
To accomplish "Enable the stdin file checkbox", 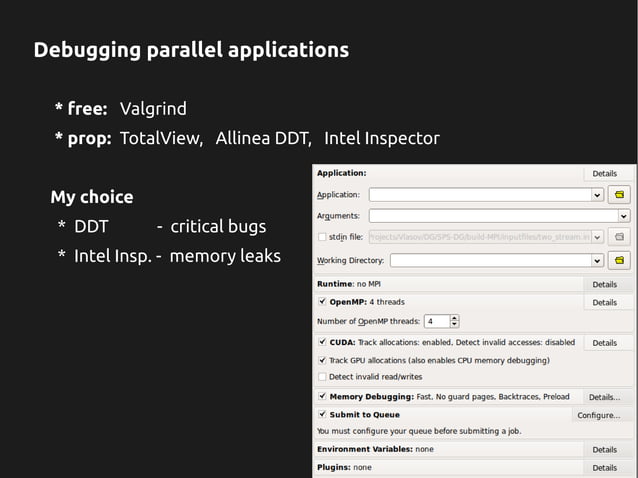I will [x=321, y=237].
